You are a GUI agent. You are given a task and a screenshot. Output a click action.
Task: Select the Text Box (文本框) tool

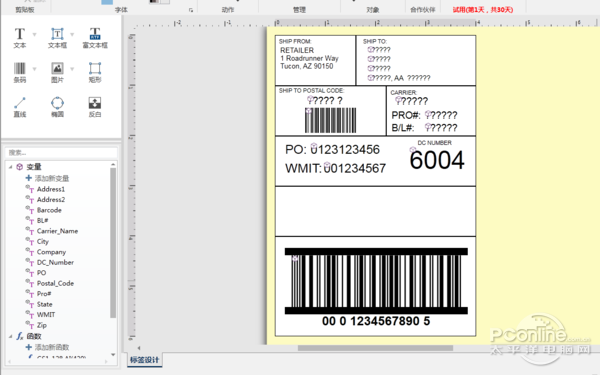[57, 38]
